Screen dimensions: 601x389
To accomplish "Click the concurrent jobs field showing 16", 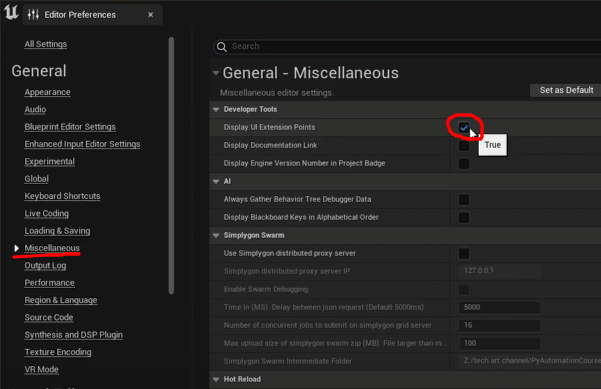I will click(x=499, y=325).
